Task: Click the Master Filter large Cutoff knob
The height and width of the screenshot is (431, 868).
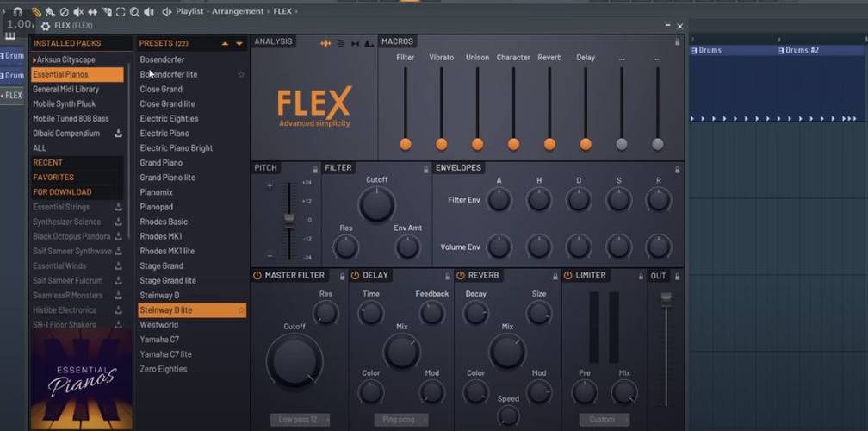Action: click(x=294, y=361)
